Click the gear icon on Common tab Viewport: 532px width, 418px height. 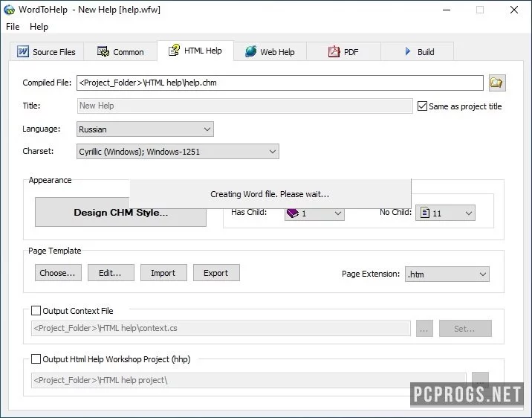click(103, 51)
